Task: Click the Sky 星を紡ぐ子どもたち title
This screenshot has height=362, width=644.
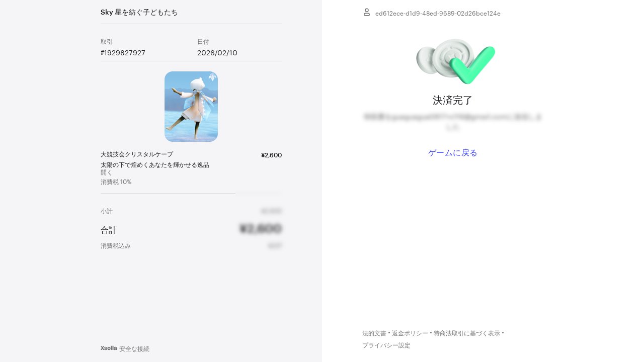Action: pyautogui.click(x=139, y=12)
